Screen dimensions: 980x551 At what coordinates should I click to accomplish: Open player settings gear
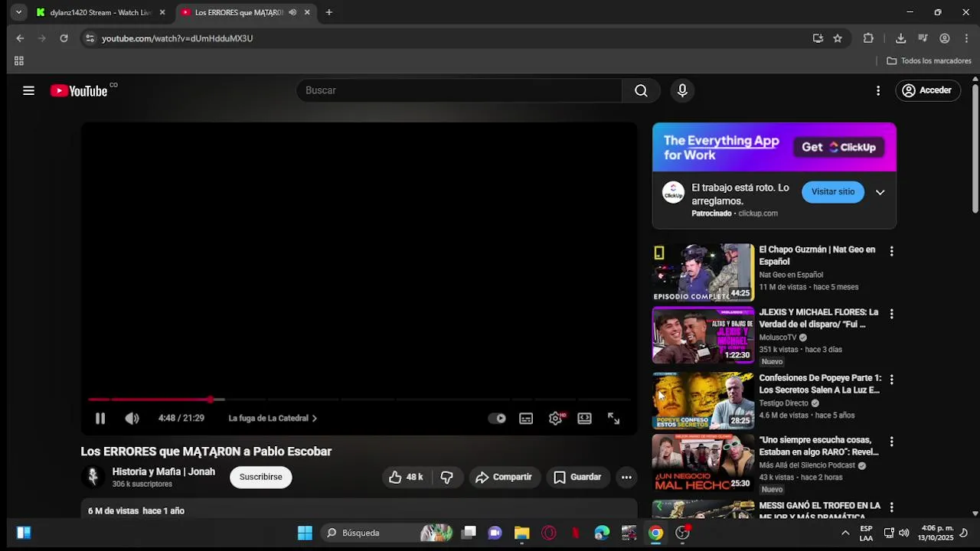(556, 418)
